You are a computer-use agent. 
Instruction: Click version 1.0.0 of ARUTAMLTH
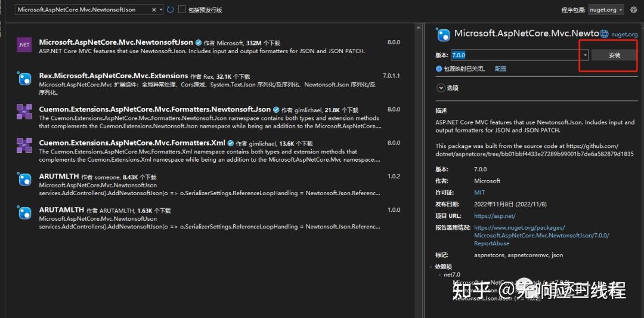point(394,210)
